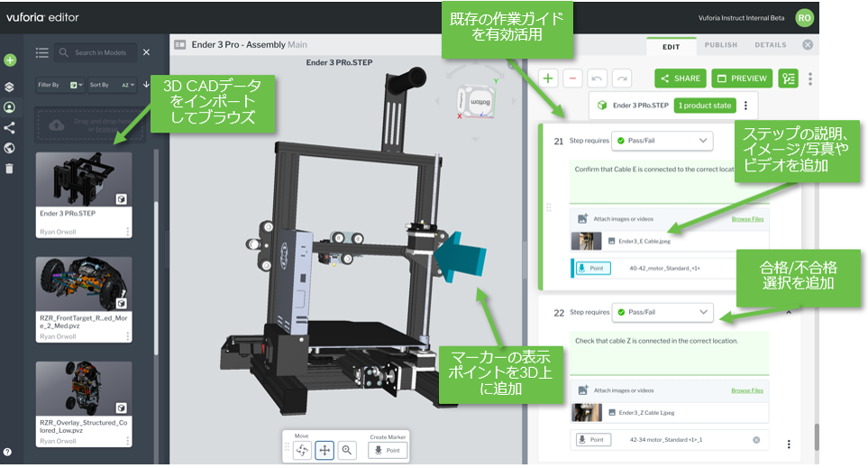Click Attach images icon in step 22

click(582, 390)
